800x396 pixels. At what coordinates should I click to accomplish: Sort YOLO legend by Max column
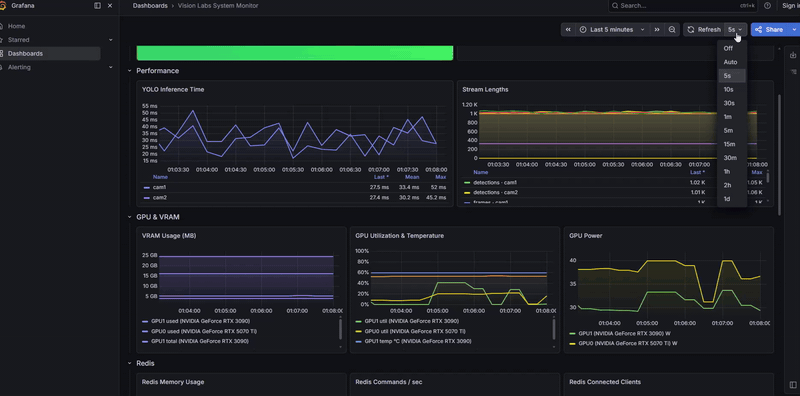pyautogui.click(x=441, y=177)
